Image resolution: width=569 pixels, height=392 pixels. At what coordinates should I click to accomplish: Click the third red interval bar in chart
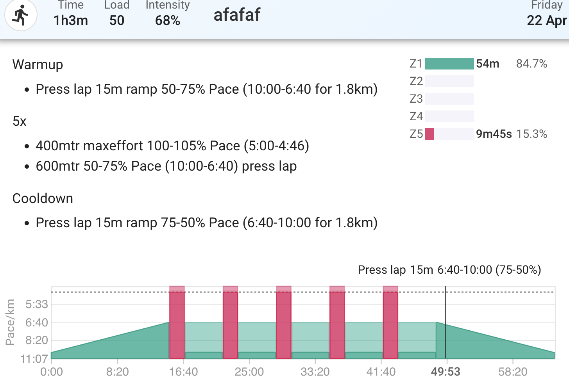click(x=284, y=323)
